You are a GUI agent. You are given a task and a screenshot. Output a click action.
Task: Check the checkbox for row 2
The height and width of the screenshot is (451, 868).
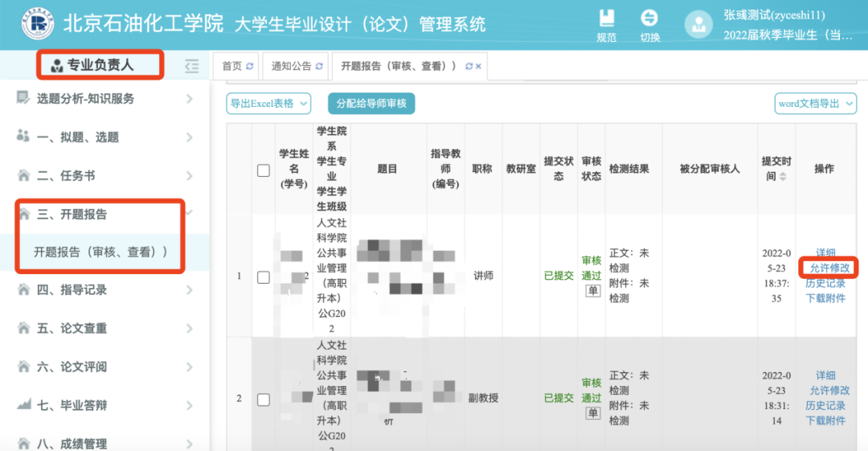pyautogui.click(x=264, y=399)
